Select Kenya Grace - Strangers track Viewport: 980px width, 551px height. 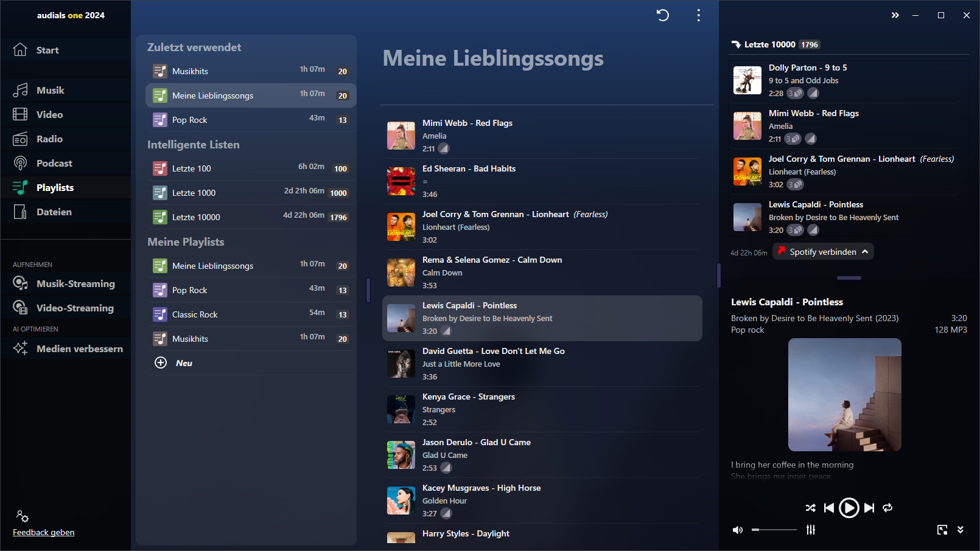click(x=542, y=409)
